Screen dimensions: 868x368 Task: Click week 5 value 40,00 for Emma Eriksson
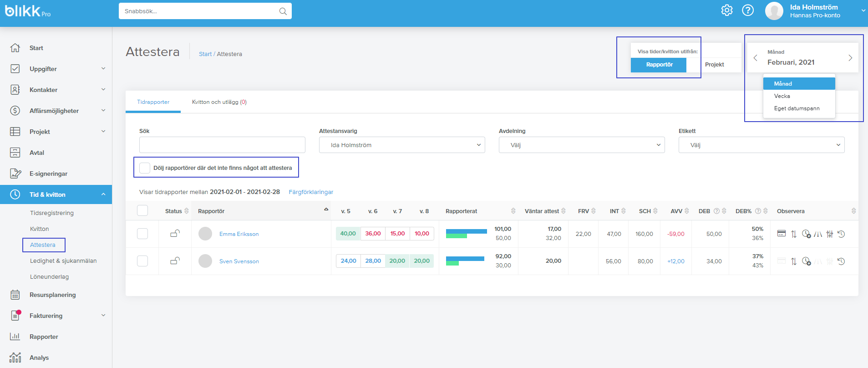tap(348, 234)
